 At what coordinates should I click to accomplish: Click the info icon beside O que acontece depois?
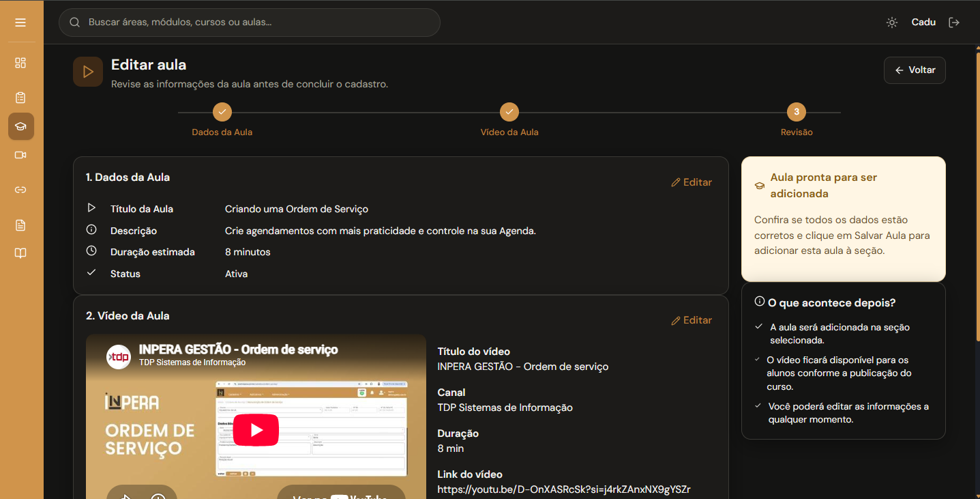click(760, 301)
